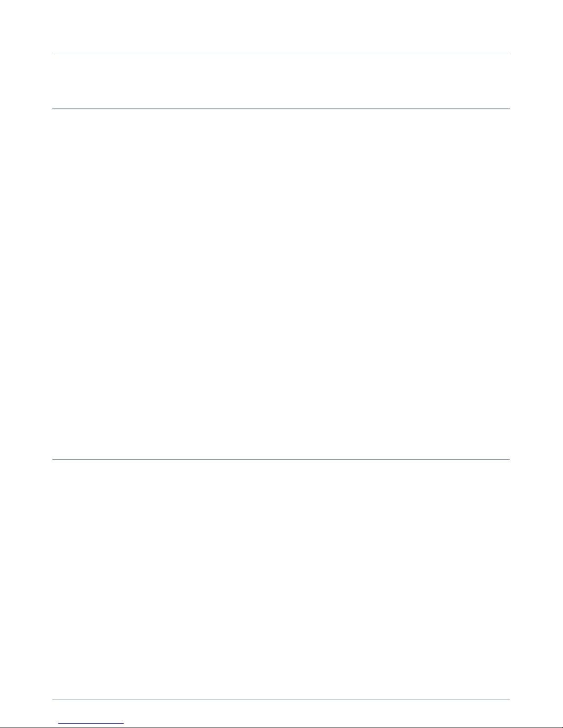Viewport: 563px width, 728px height.
Task: Click the empty lower content section
Action: click(x=281, y=580)
